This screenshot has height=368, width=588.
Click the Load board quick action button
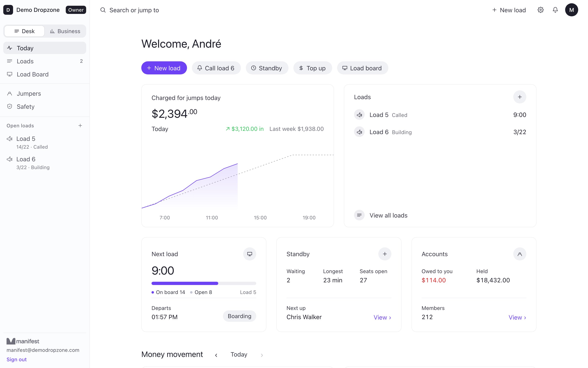tap(363, 68)
